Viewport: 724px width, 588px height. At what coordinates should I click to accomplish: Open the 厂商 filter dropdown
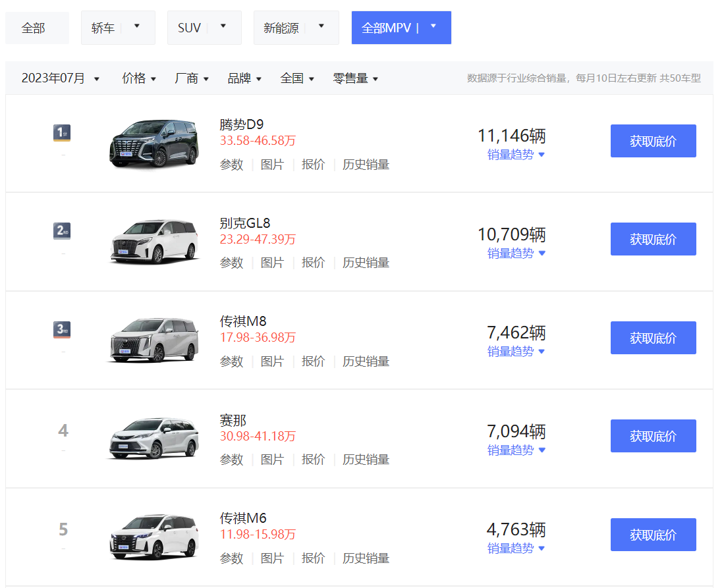191,78
